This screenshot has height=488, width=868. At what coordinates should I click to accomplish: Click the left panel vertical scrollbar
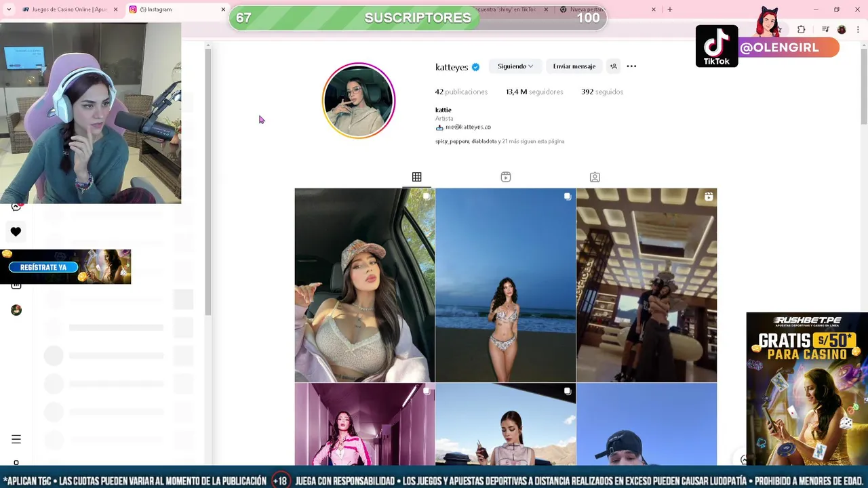(x=208, y=183)
